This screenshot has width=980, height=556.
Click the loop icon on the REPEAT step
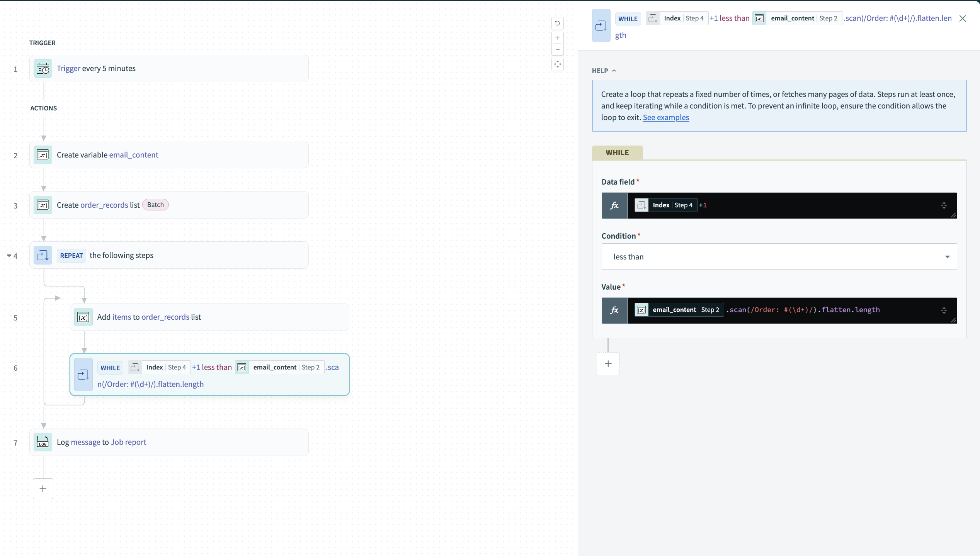[43, 255]
